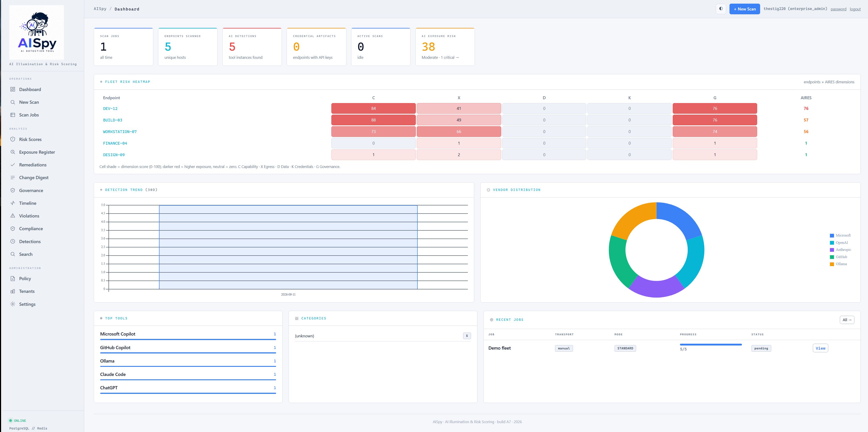Click the Change Digest lines icon
The width and height of the screenshot is (868, 432).
point(13,178)
